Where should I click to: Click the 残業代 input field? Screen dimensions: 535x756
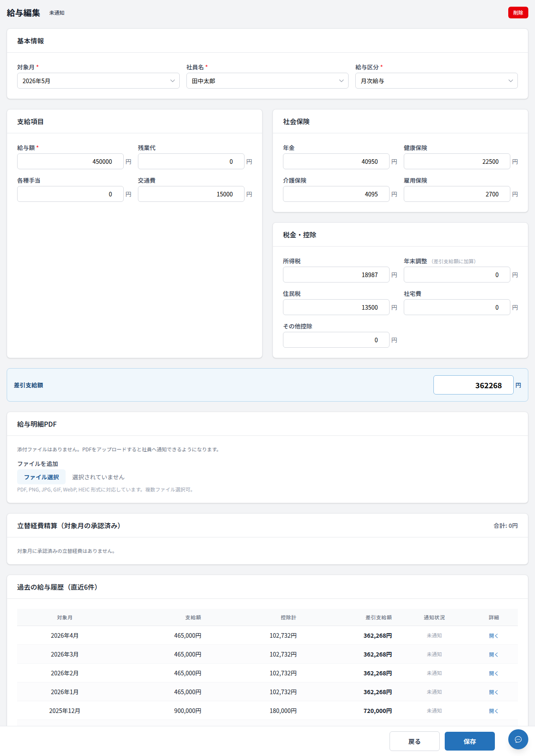pos(191,161)
